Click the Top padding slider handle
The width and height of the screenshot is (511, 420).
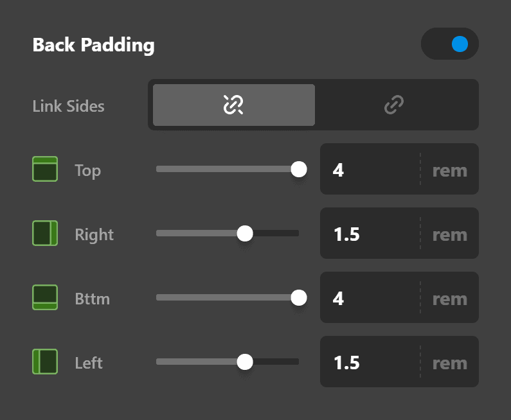coord(298,170)
